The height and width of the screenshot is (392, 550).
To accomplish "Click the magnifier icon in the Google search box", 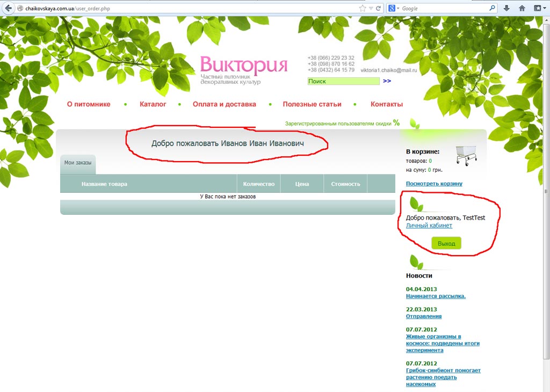I will pos(492,9).
